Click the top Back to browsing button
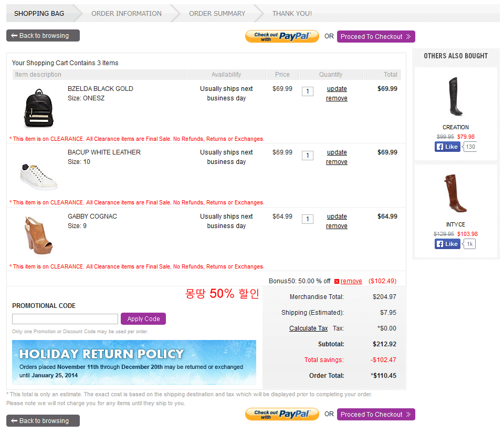The width and height of the screenshot is (504, 433). [x=43, y=36]
